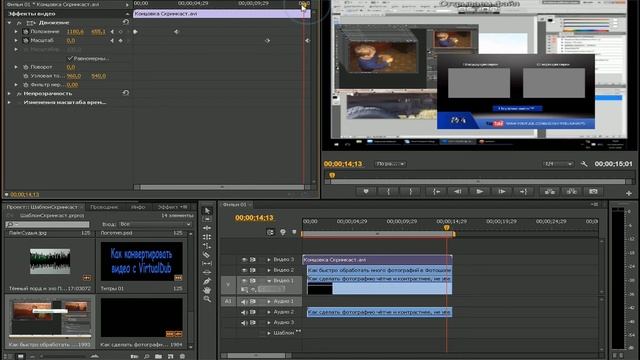Click the anchor point value 960,0
Screen dimensions: 640x360
(74, 76)
